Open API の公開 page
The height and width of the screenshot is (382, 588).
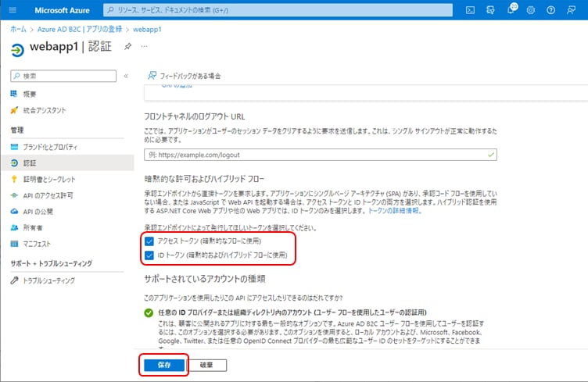38,212
